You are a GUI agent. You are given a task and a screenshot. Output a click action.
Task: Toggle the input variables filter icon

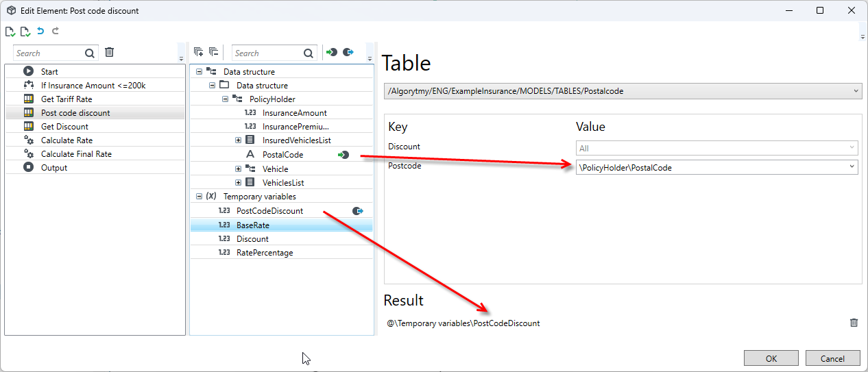click(332, 52)
